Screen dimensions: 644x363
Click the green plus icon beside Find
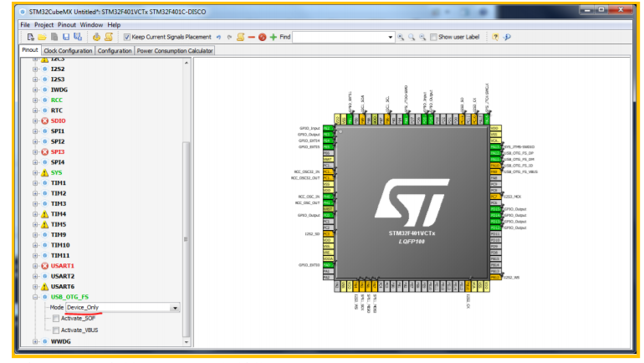(x=273, y=37)
